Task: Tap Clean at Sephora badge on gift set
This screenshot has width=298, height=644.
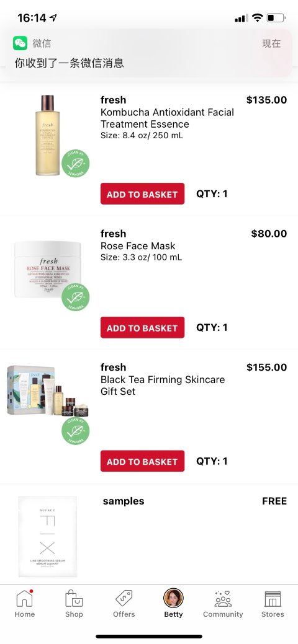Action: [x=75, y=431]
